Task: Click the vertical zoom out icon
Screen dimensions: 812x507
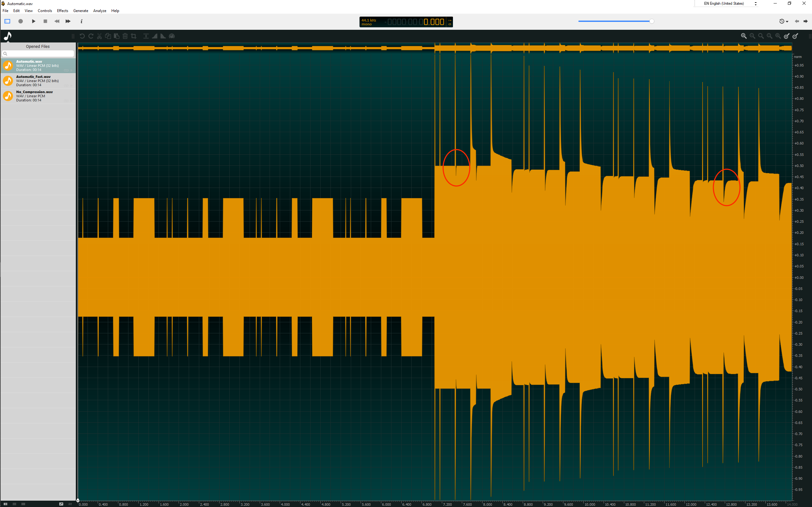Action: click(x=795, y=36)
